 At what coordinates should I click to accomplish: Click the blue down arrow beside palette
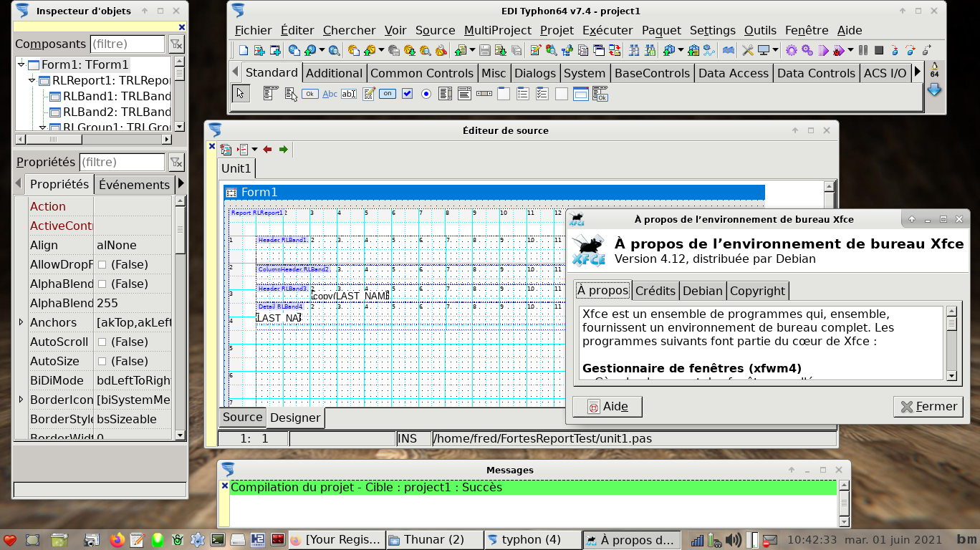(x=934, y=90)
